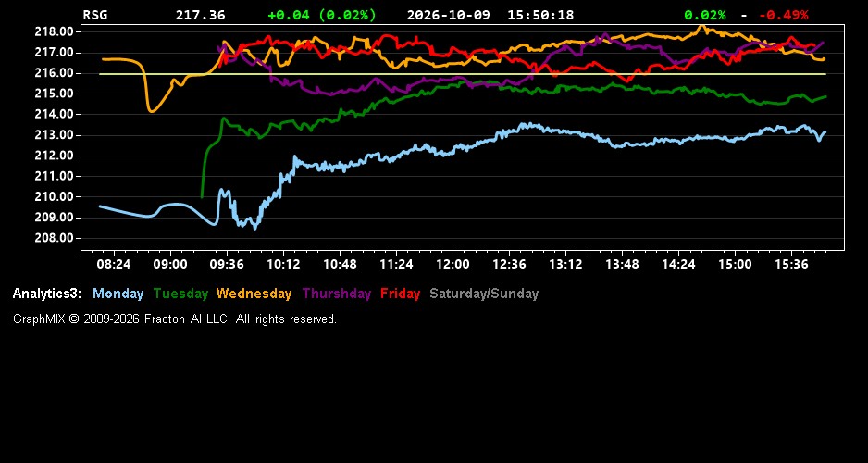
Task: Click the 212.00 y-axis label
Action: (x=55, y=156)
